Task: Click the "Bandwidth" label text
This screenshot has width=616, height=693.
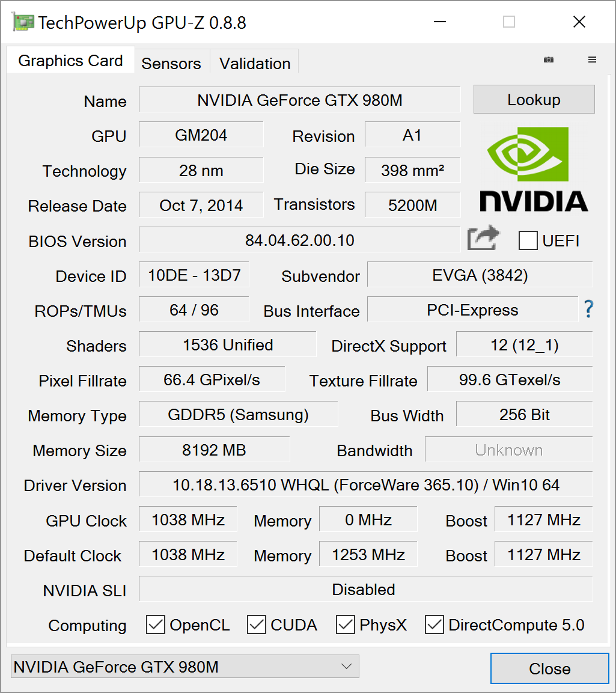Action: (375, 451)
